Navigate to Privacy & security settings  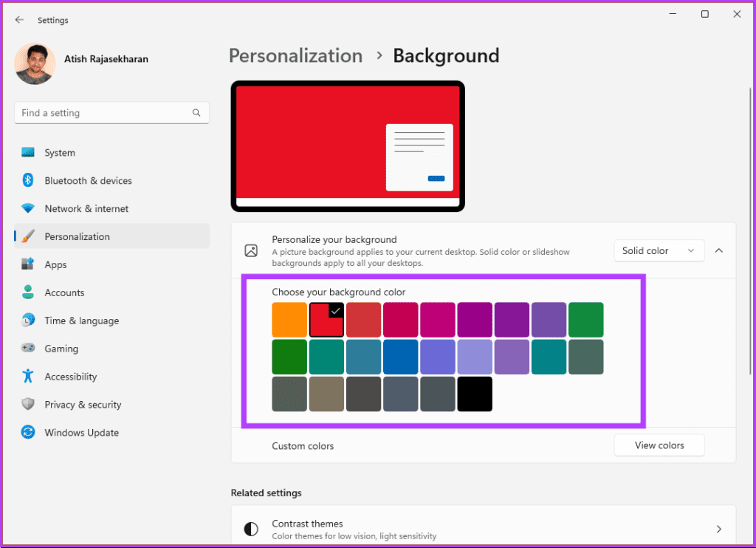tap(28, 404)
